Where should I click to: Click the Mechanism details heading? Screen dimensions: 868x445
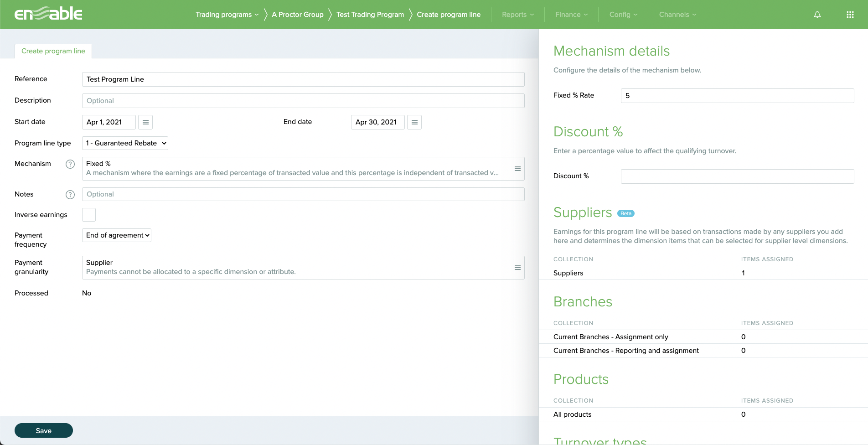(x=611, y=51)
